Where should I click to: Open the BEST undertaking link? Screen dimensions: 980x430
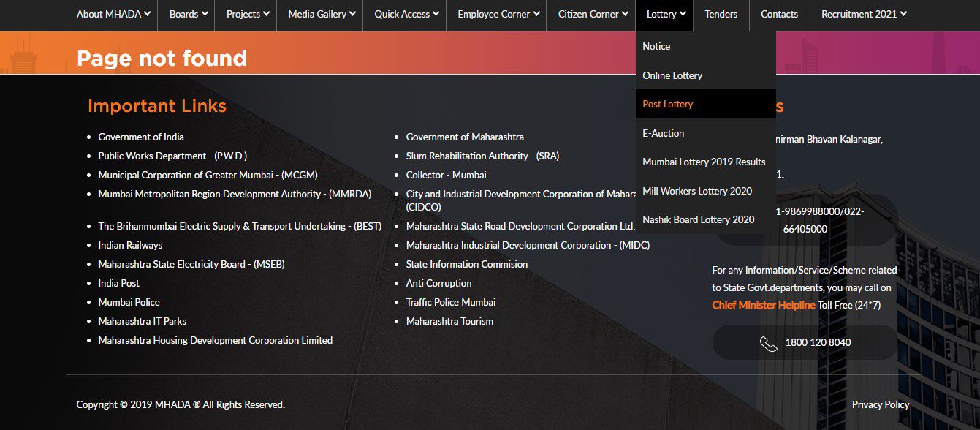(x=240, y=226)
